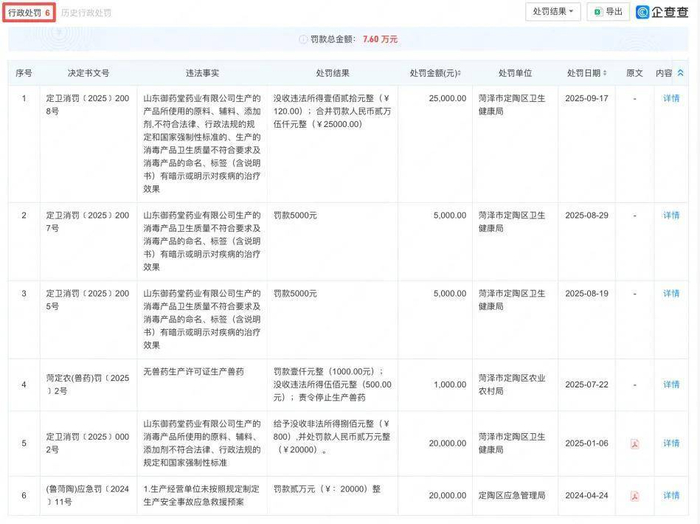Click the info icon beside 罚款总金额
The height and width of the screenshot is (524, 700).
[x=303, y=39]
